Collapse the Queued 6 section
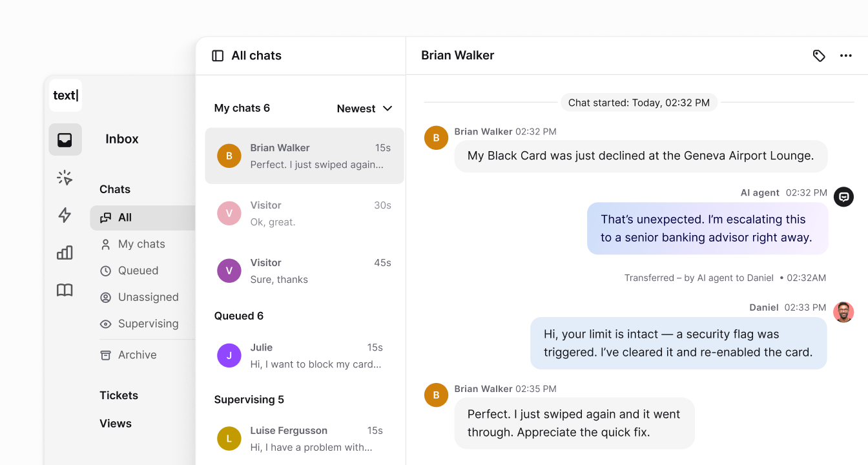Viewport: 868px width, 465px height. pos(239,316)
